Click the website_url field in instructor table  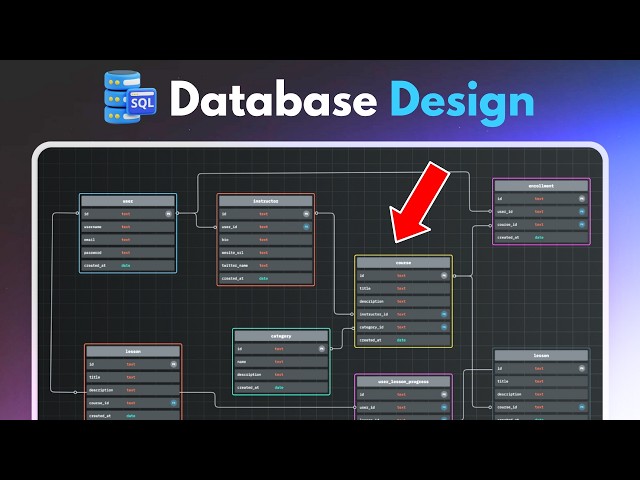pyautogui.click(x=266, y=253)
